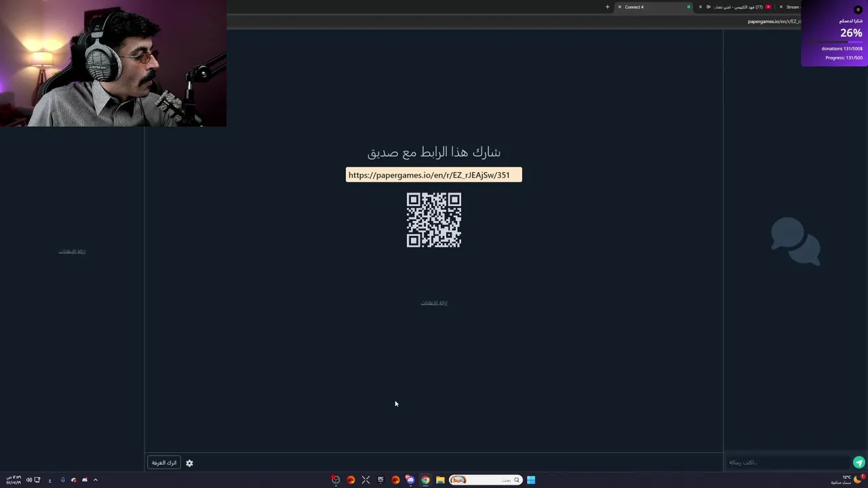Open volume control in system tray
This screenshot has width=868, height=488.
click(28, 480)
